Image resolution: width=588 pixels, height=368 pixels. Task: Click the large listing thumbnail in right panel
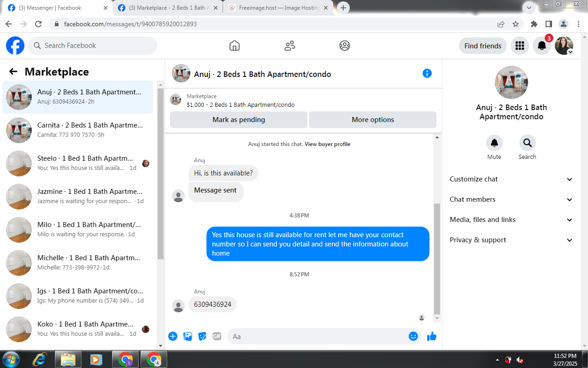click(x=512, y=82)
